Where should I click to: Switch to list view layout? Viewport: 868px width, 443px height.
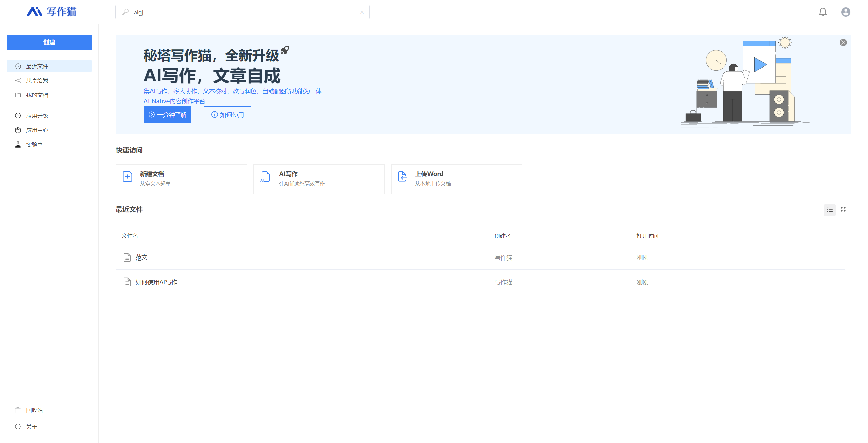point(830,210)
